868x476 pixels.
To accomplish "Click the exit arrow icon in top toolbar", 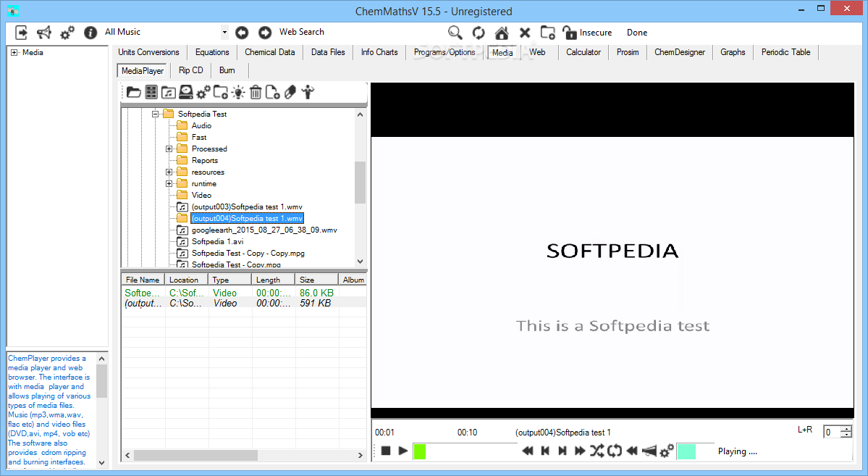I will pyautogui.click(x=21, y=33).
